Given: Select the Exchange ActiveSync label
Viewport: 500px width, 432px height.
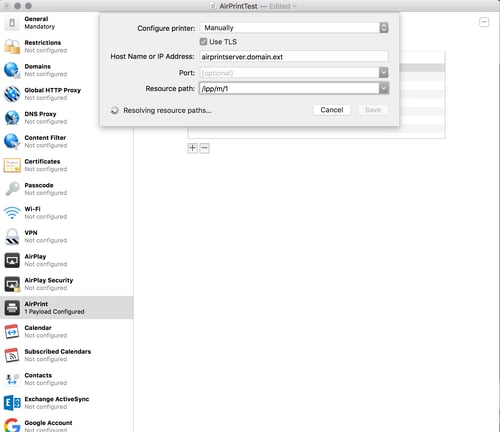Looking at the screenshot, I should 57,399.
